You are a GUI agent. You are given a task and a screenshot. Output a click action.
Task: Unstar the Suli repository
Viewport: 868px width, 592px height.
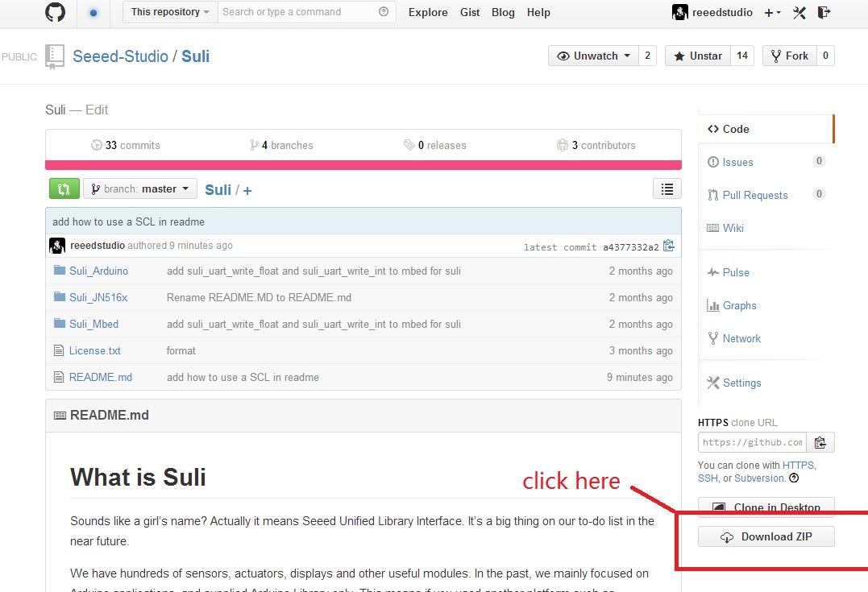698,56
